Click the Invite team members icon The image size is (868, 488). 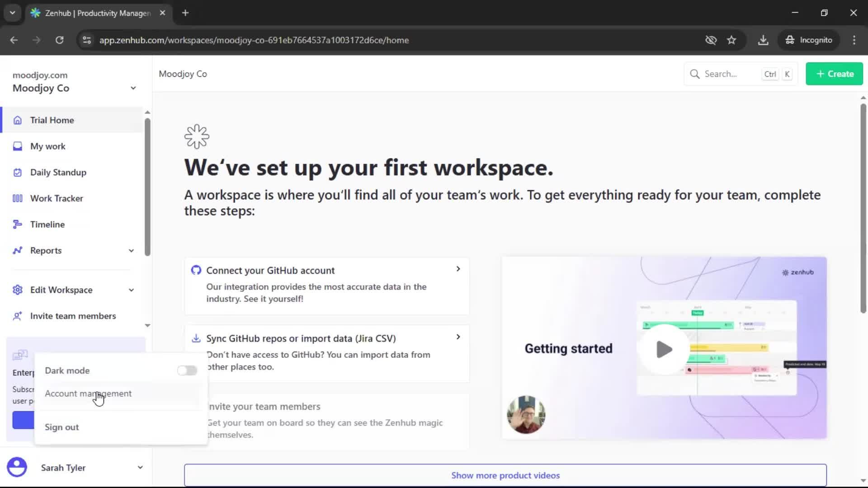[x=17, y=316]
